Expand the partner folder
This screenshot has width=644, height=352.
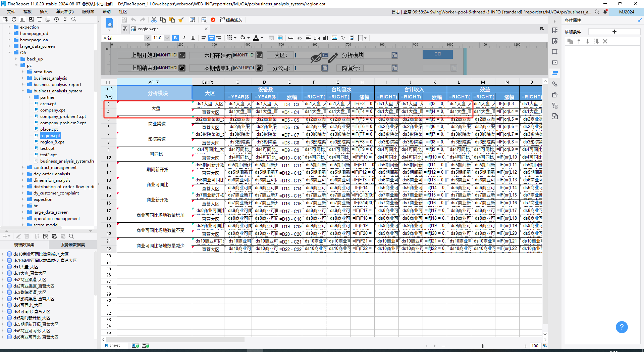[x=30, y=97]
